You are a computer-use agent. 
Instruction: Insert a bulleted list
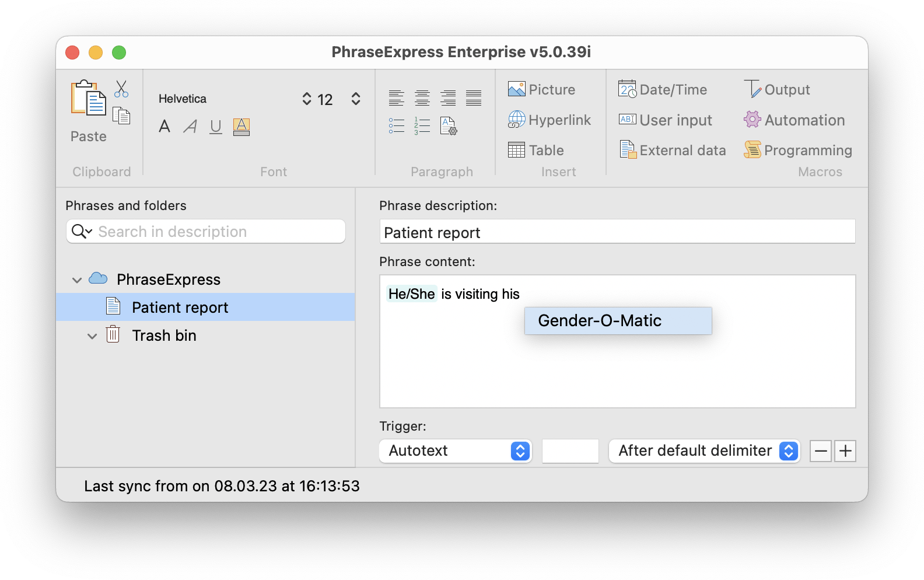397,125
